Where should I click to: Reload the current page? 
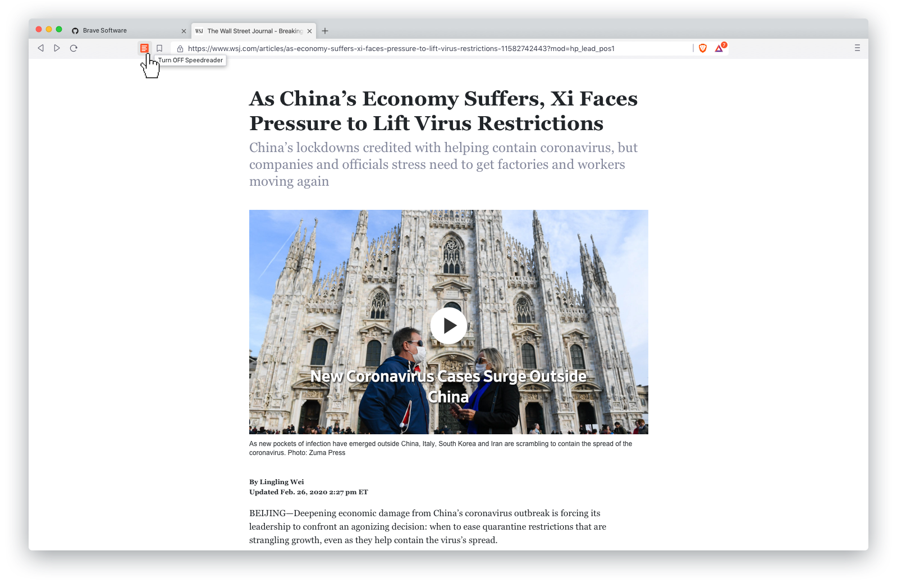74,48
